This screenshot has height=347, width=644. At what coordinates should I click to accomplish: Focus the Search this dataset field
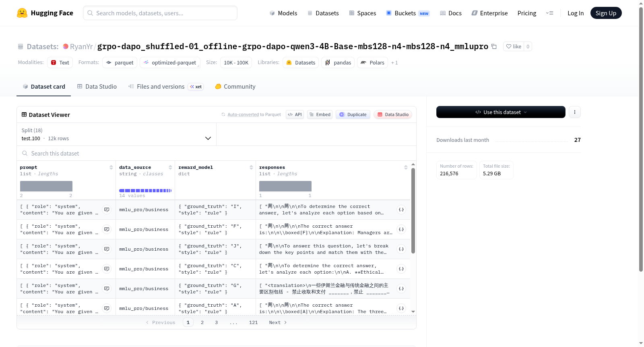pyautogui.click(x=217, y=153)
